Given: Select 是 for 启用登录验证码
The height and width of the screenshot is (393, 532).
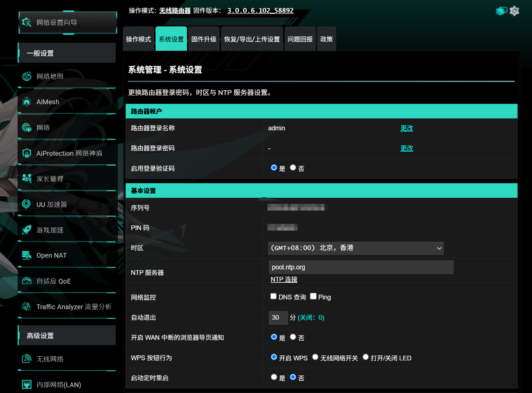Looking at the screenshot, I should 274,168.
